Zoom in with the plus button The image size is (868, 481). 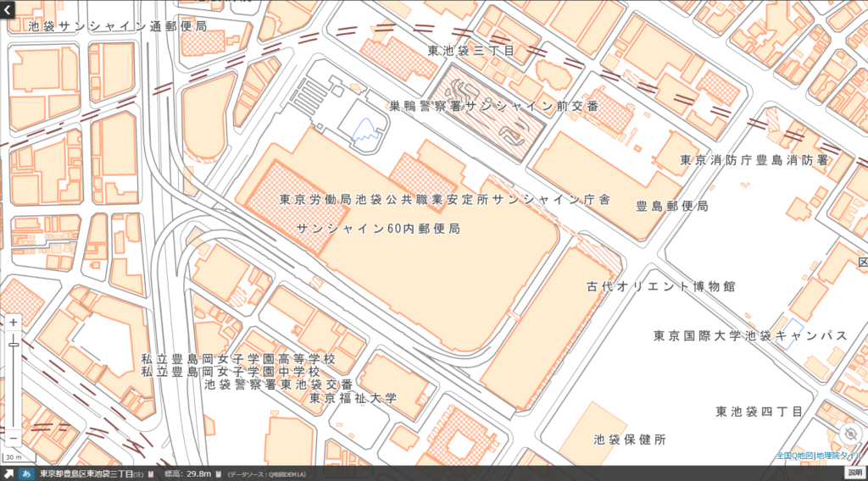pyautogui.click(x=13, y=323)
